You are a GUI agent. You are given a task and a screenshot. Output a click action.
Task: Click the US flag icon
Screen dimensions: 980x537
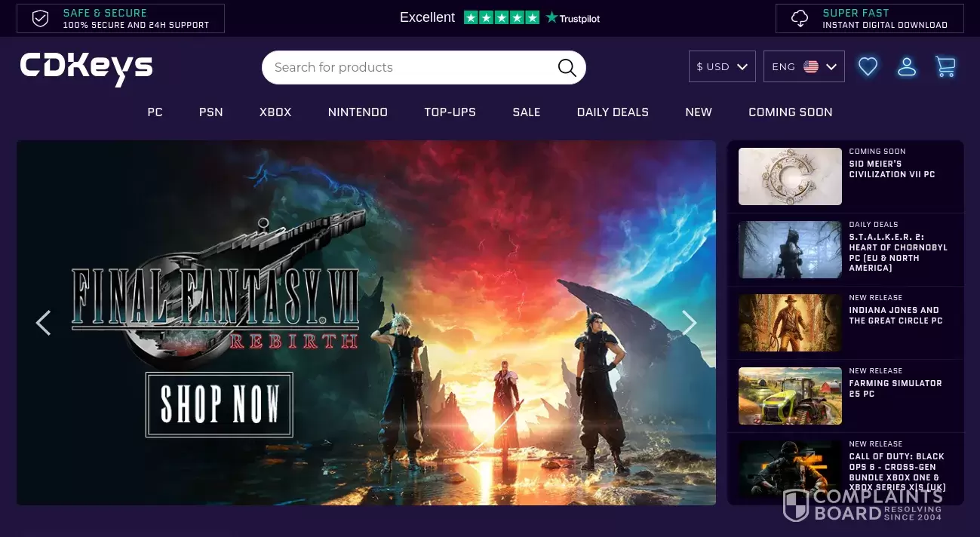811,66
